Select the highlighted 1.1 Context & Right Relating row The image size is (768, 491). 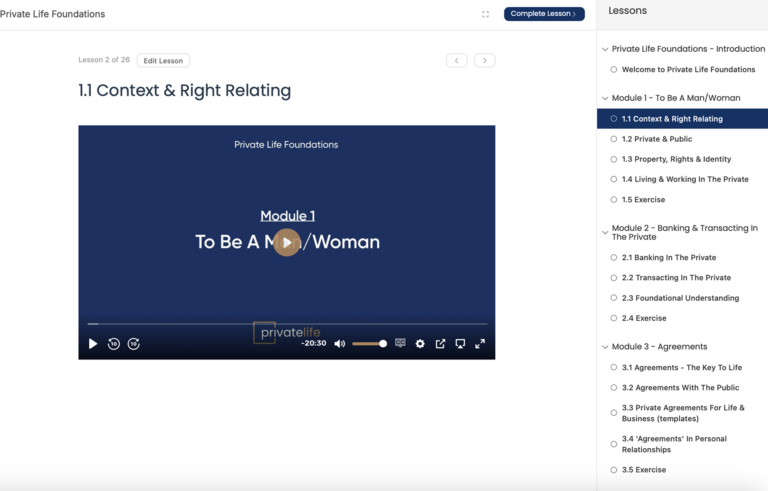(682, 119)
